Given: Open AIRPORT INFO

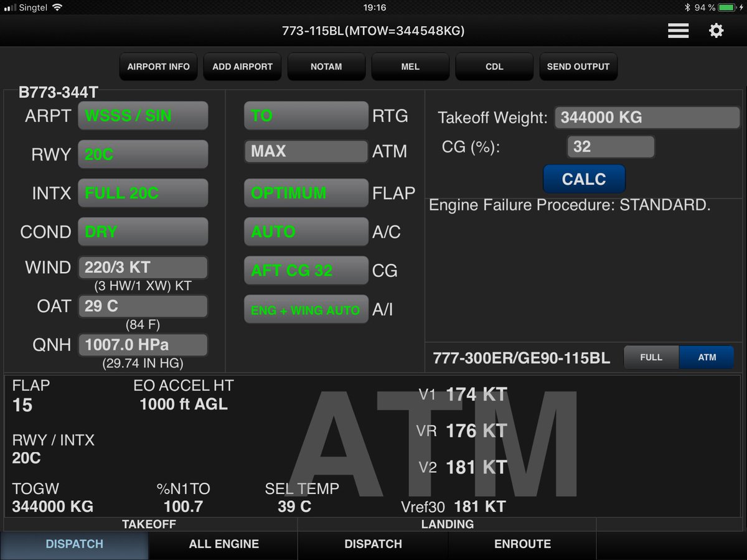Looking at the screenshot, I should [158, 67].
